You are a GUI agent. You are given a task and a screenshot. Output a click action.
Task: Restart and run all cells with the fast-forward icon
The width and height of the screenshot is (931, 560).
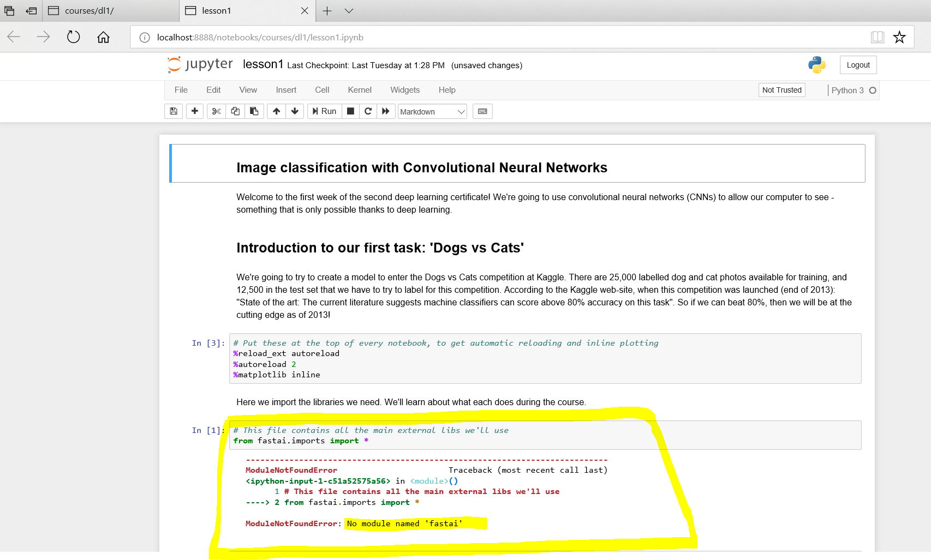386,111
